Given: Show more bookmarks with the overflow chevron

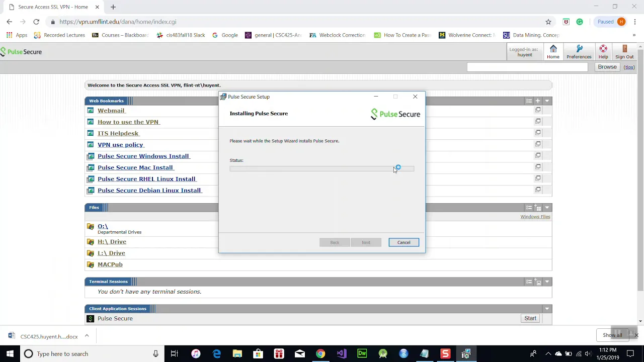Looking at the screenshot, I should coord(634,35).
